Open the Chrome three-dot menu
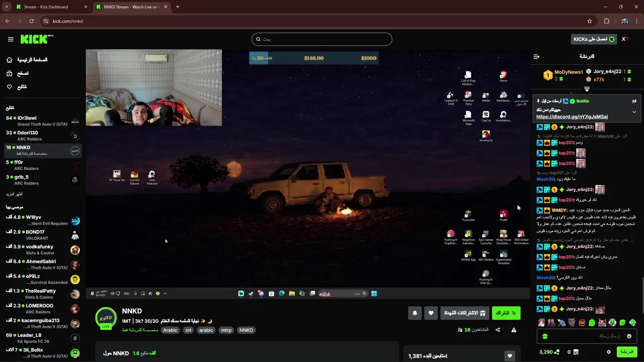 (x=636, y=21)
